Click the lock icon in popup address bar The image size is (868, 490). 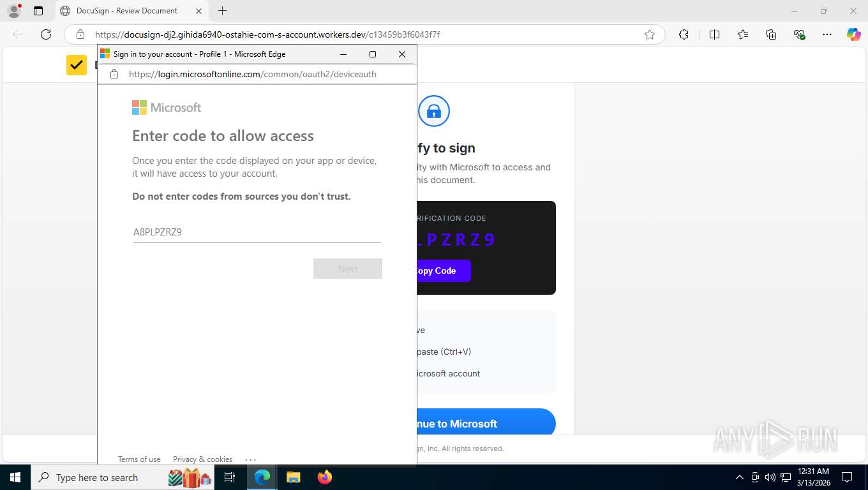click(x=114, y=74)
